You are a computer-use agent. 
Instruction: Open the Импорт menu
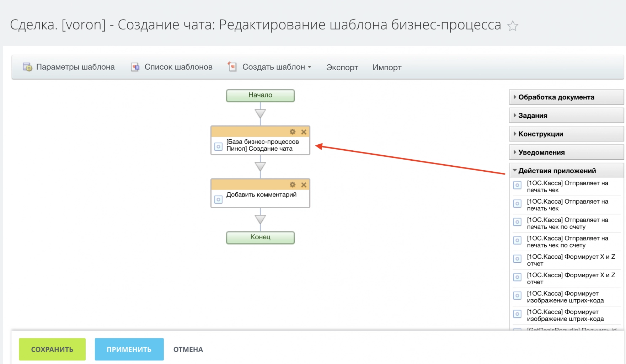(x=387, y=67)
